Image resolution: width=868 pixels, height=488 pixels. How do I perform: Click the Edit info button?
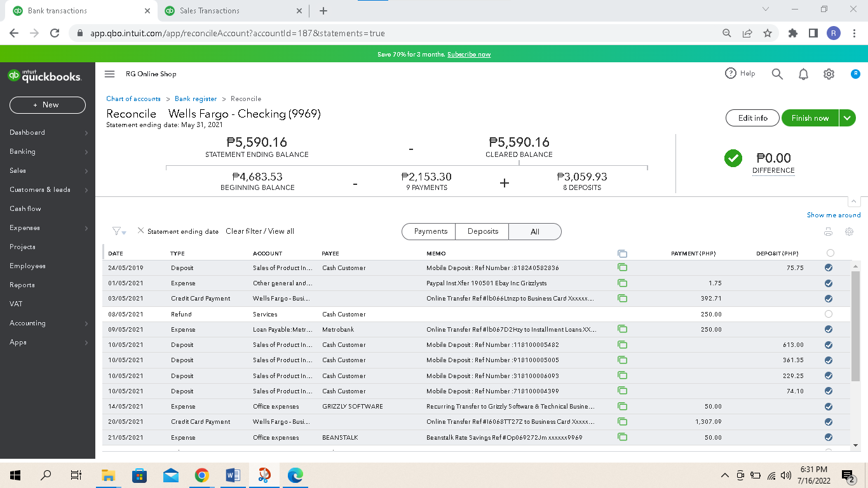tap(752, 118)
